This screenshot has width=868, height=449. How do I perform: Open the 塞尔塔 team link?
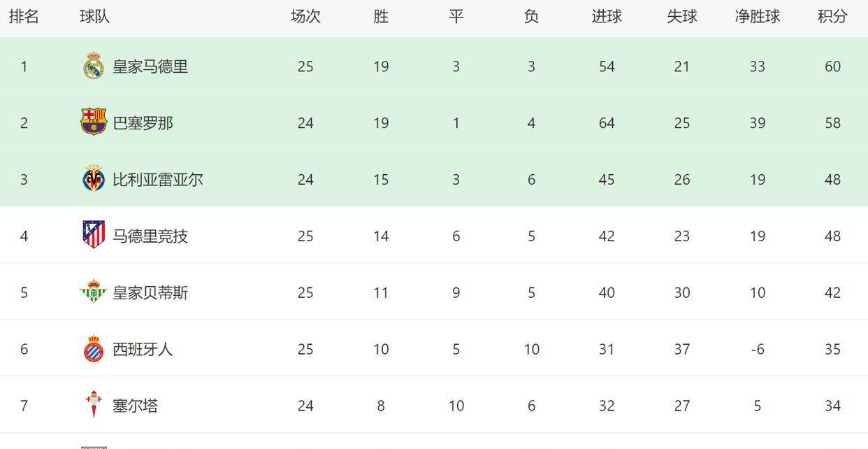(136, 406)
